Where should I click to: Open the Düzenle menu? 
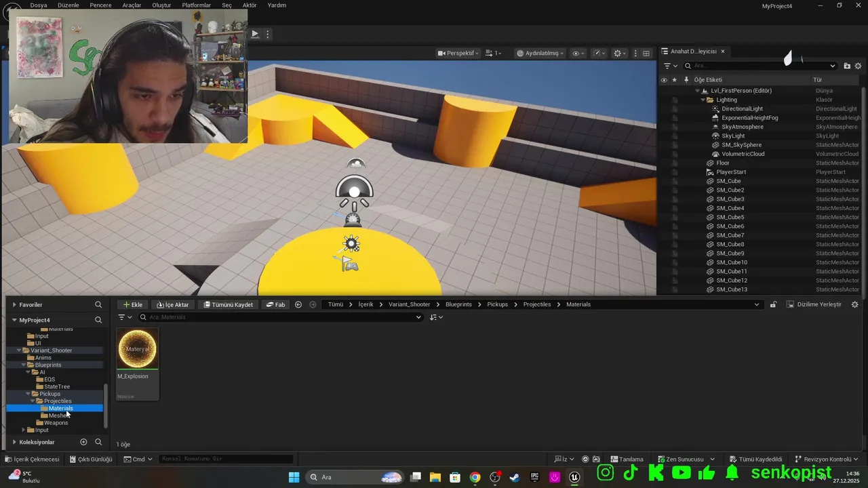pyautogui.click(x=68, y=5)
